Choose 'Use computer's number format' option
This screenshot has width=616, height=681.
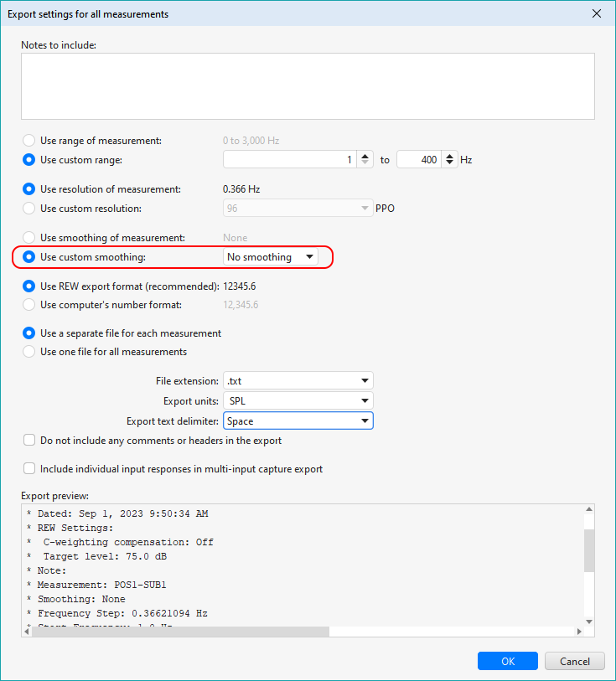28,304
